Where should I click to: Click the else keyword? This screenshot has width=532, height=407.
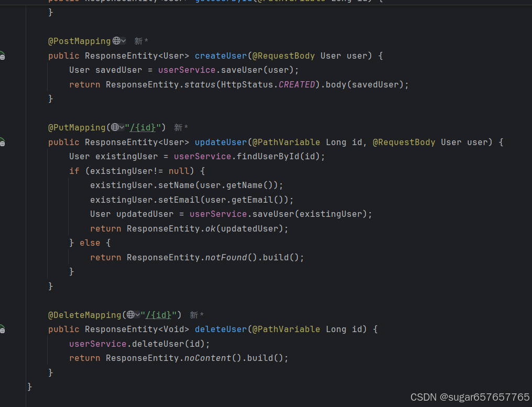pos(90,243)
